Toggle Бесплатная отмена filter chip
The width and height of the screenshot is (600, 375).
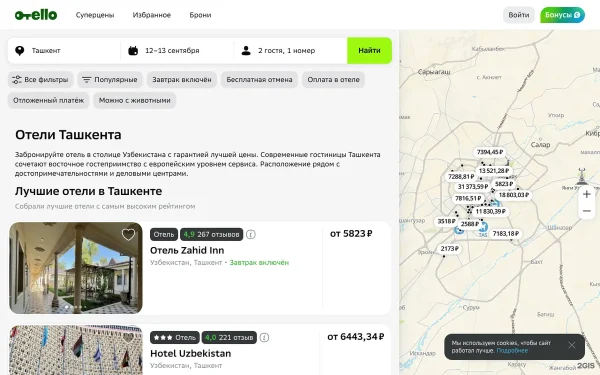point(259,80)
